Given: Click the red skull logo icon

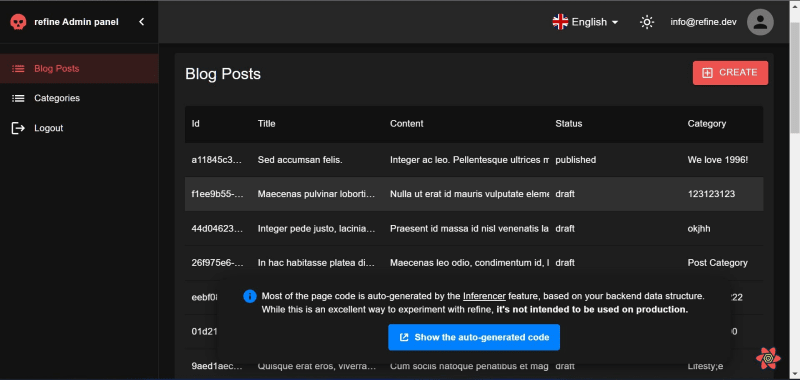Looking at the screenshot, I should 18,22.
